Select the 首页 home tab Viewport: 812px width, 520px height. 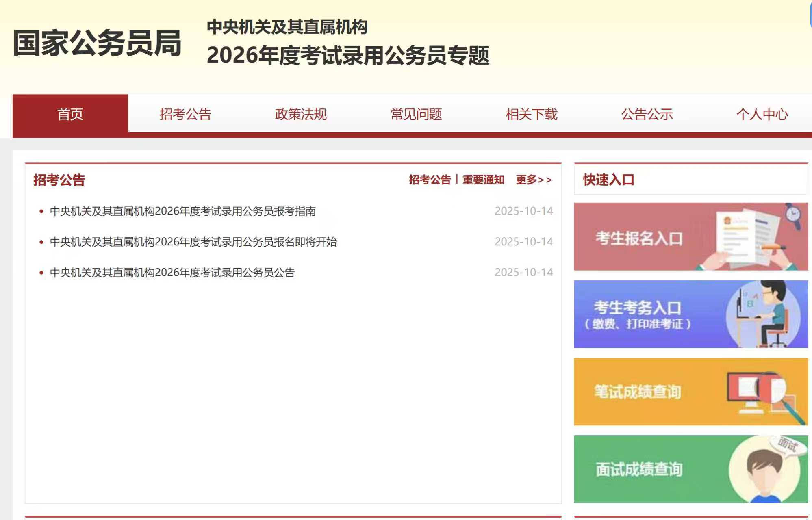click(70, 115)
